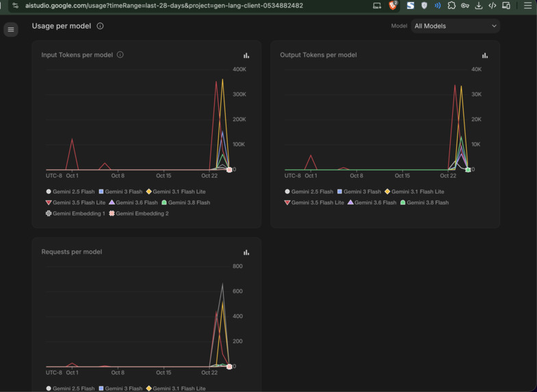The height and width of the screenshot is (392, 537).
Task: Open the browser main menu button
Action: click(x=527, y=5)
